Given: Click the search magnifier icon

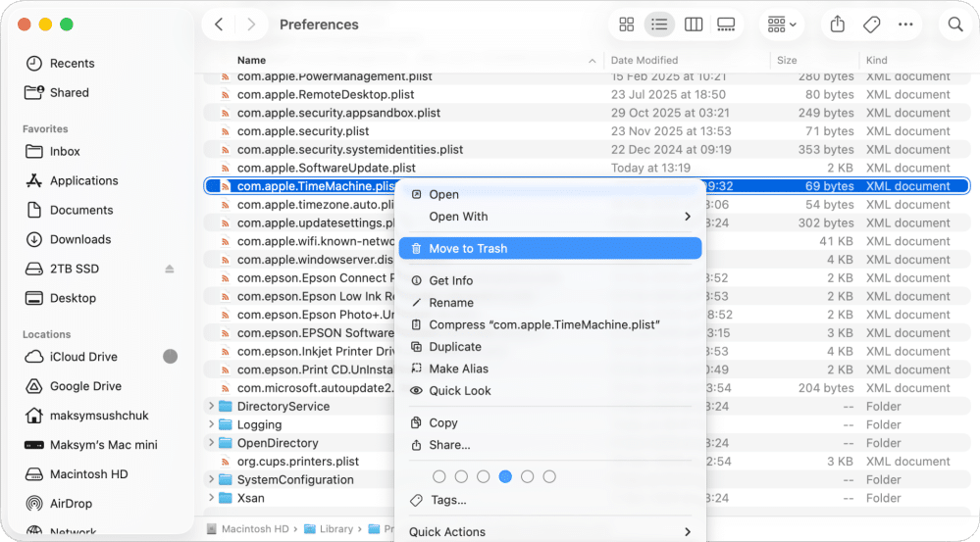Looking at the screenshot, I should [955, 25].
